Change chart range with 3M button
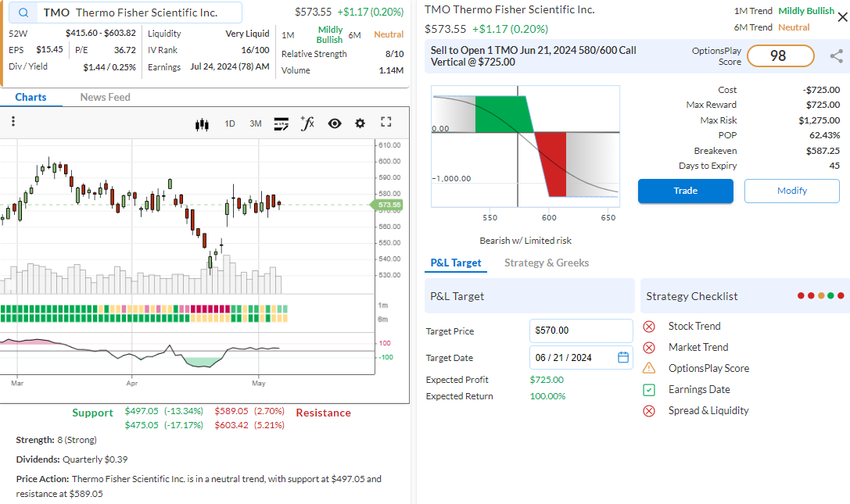 [x=256, y=123]
